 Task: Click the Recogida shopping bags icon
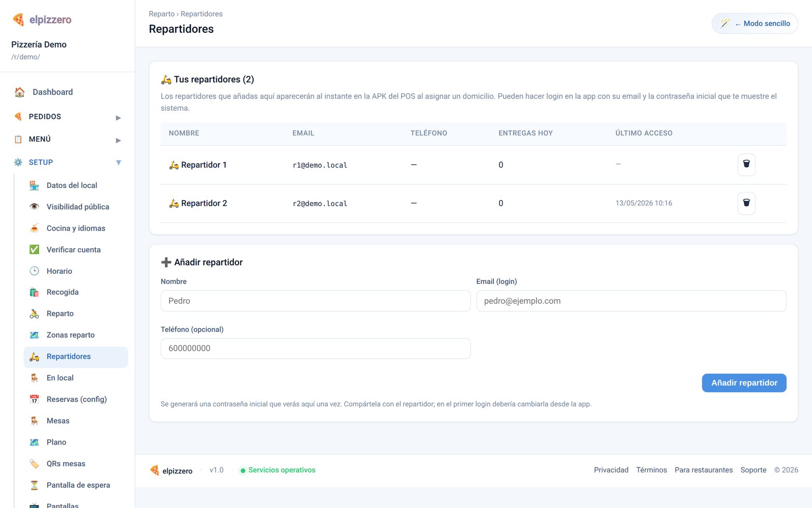click(34, 292)
